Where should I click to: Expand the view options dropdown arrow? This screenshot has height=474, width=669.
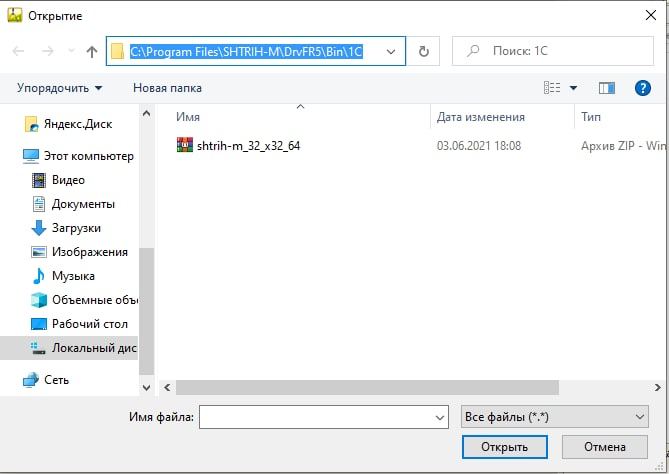click(574, 88)
